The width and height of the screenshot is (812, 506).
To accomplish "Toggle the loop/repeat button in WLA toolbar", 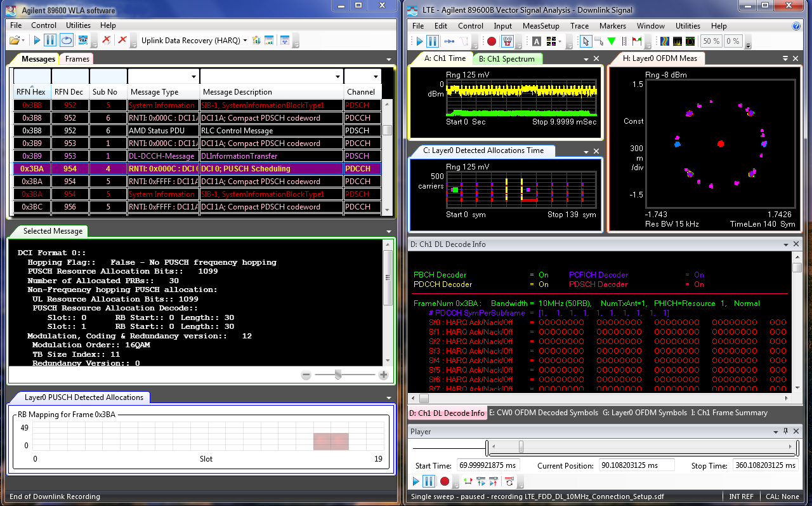I will tap(66, 41).
